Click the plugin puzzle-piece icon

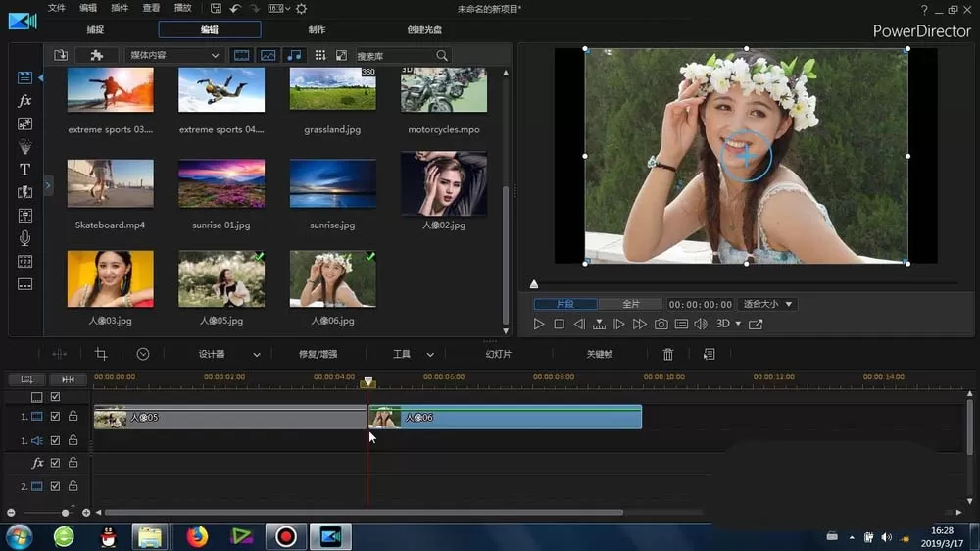pyautogui.click(x=97, y=55)
